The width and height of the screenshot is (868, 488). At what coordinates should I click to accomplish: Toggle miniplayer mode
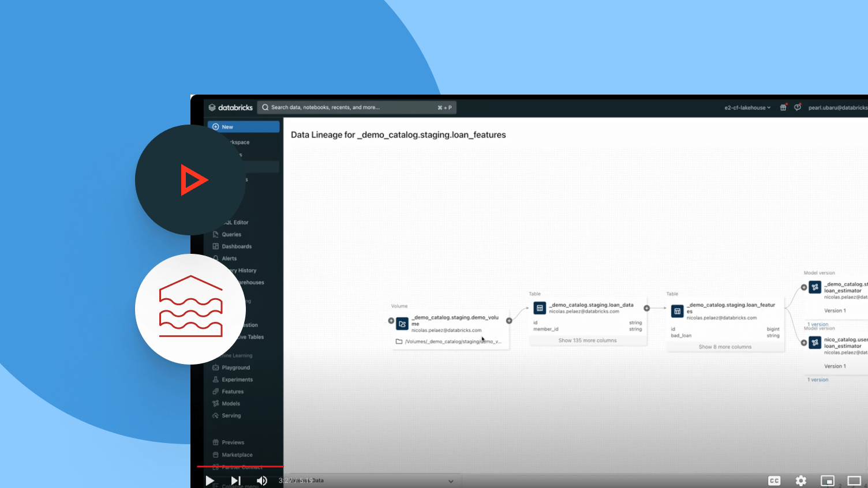click(827, 481)
